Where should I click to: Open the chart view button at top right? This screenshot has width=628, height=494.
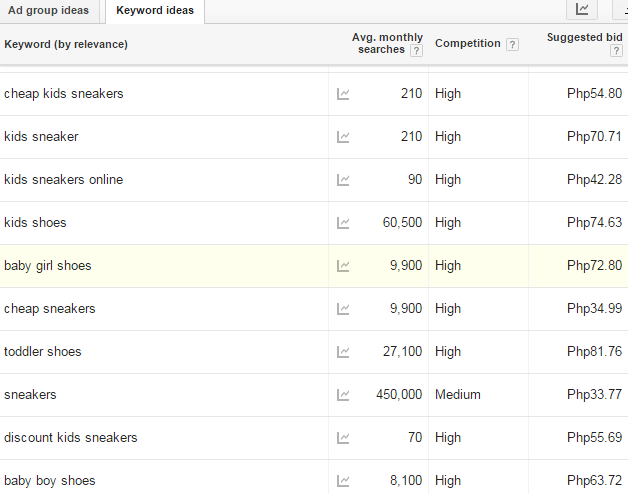tap(582, 9)
